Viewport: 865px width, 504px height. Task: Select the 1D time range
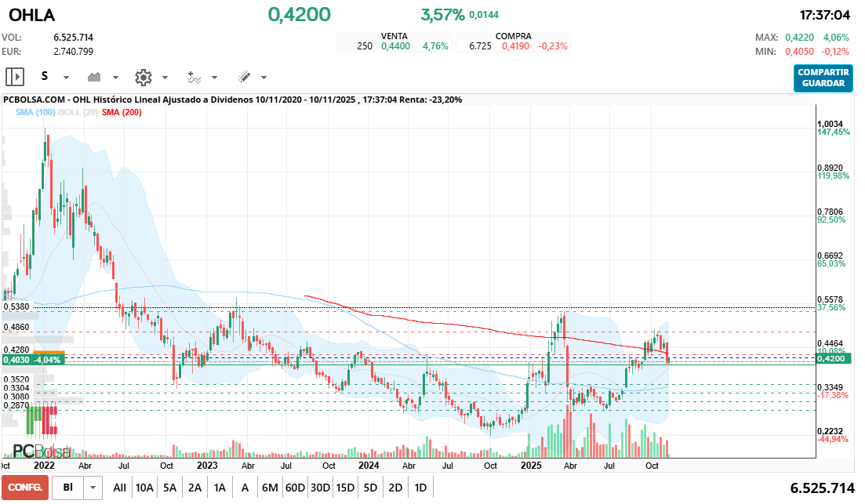420,488
